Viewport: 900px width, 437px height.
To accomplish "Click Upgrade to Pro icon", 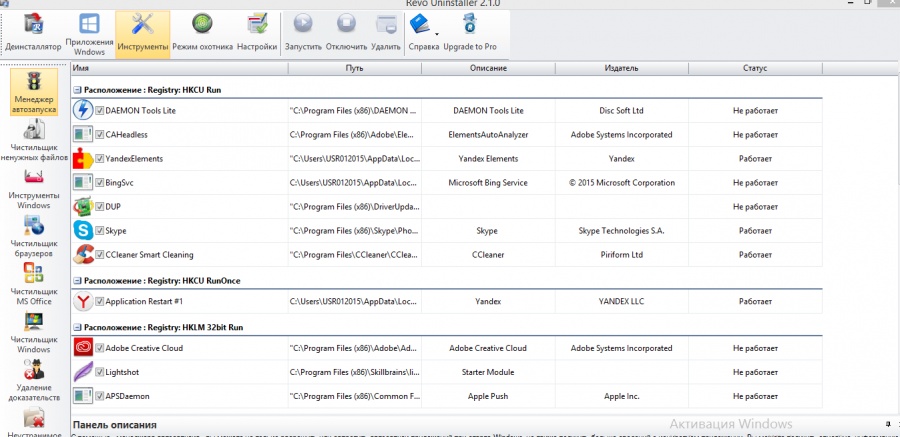I will [470, 34].
